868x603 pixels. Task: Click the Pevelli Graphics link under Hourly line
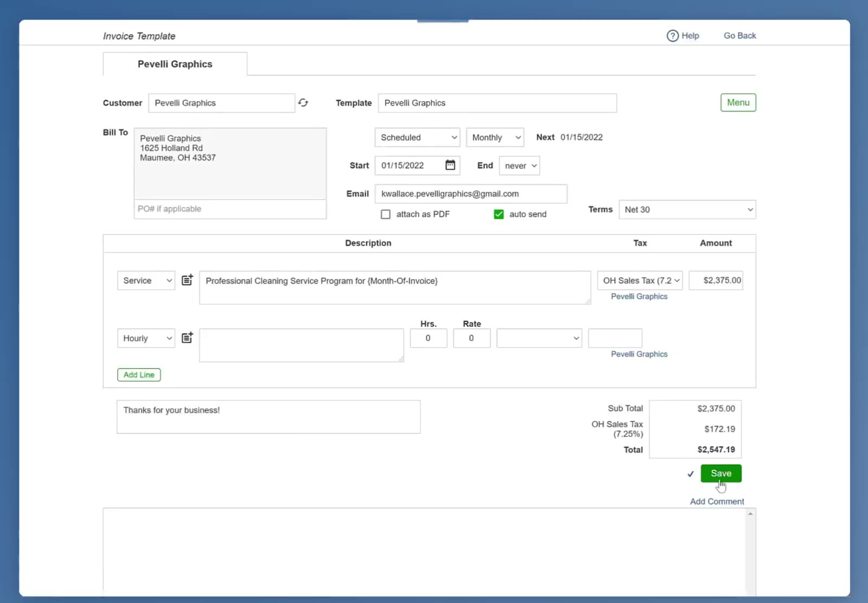(x=639, y=354)
